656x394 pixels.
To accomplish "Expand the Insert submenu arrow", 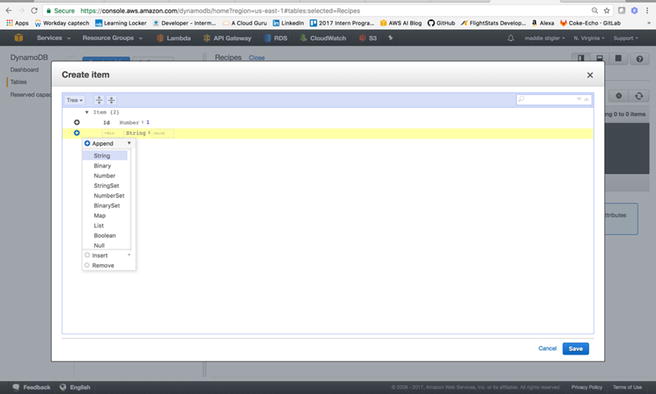I will (x=129, y=255).
